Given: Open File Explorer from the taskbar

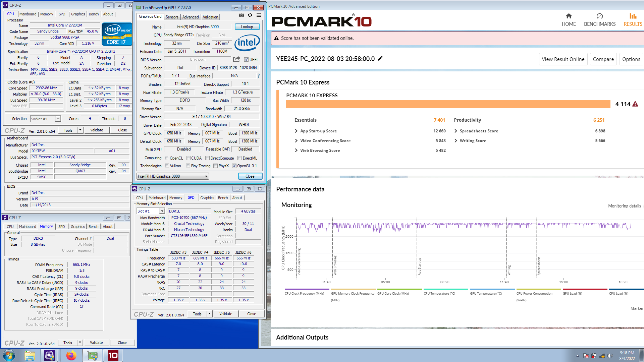Looking at the screenshot, I should tap(30, 355).
